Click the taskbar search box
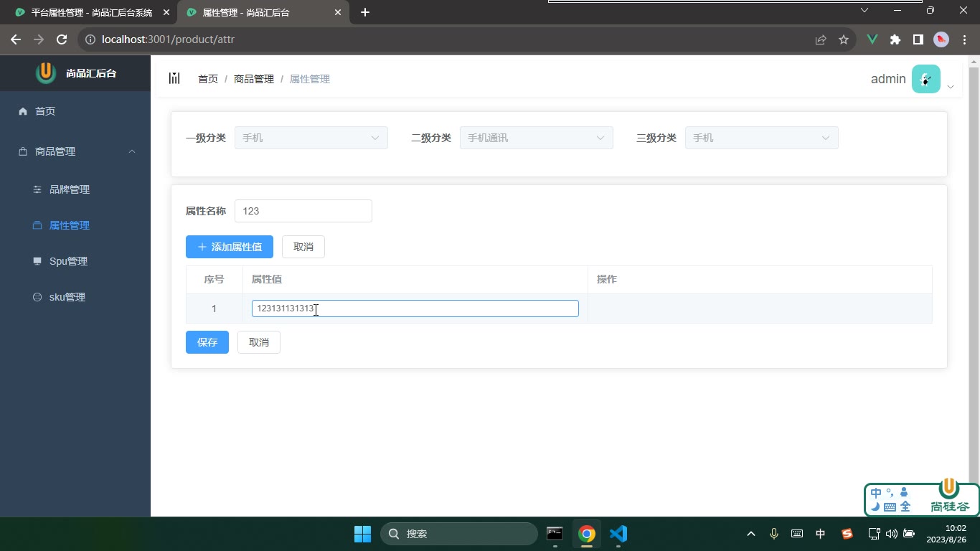980x551 pixels. (x=459, y=534)
